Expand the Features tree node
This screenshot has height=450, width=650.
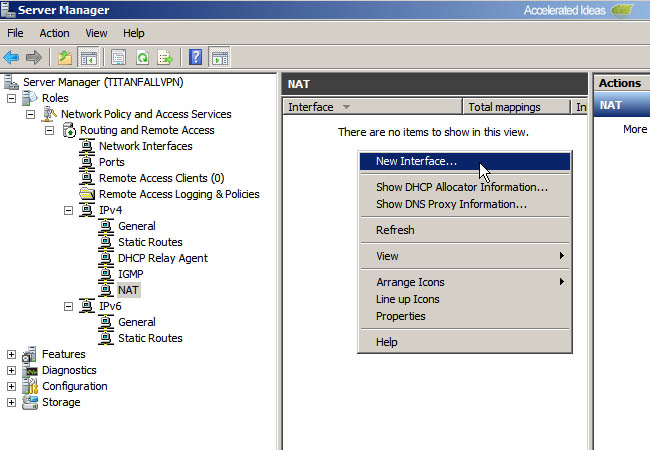click(12, 354)
